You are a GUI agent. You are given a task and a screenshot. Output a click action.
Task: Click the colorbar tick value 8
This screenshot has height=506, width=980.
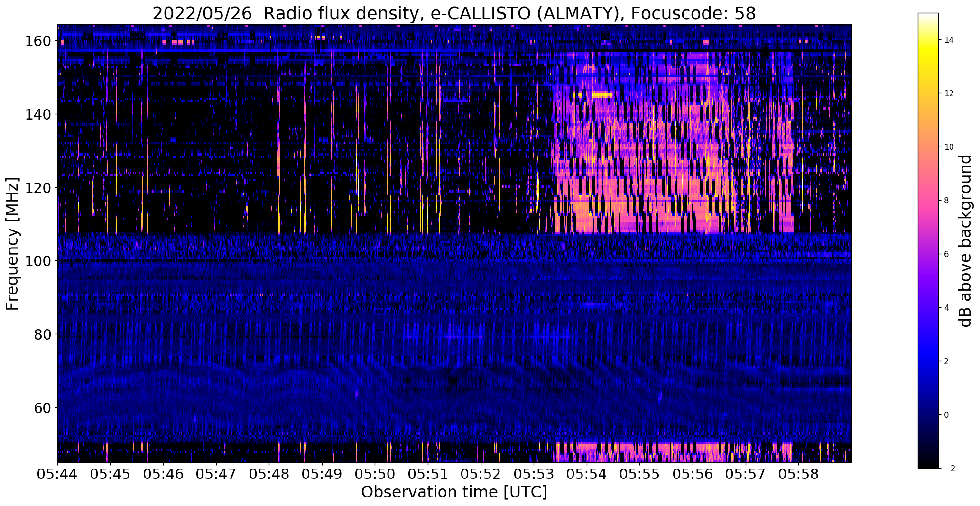click(x=947, y=201)
